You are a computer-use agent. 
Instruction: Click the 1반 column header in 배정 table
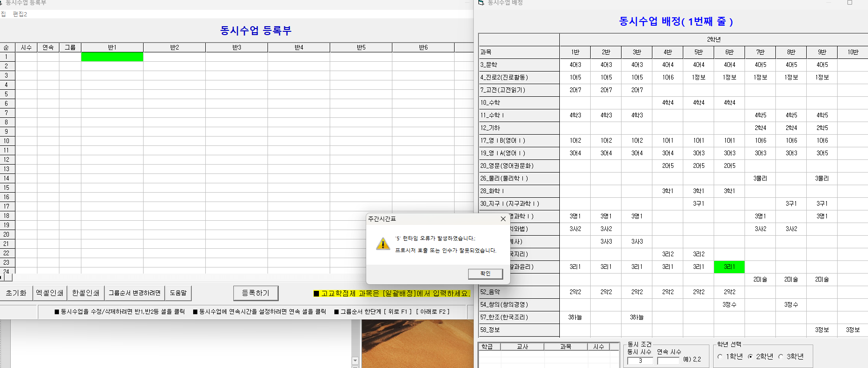tap(575, 52)
